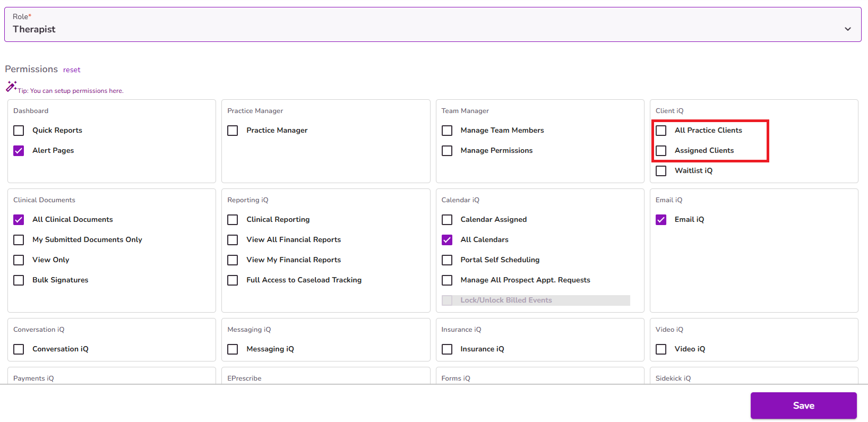Image resolution: width=868 pixels, height=422 pixels.
Task: Uncheck the All Calendars checkbox
Action: click(x=447, y=240)
